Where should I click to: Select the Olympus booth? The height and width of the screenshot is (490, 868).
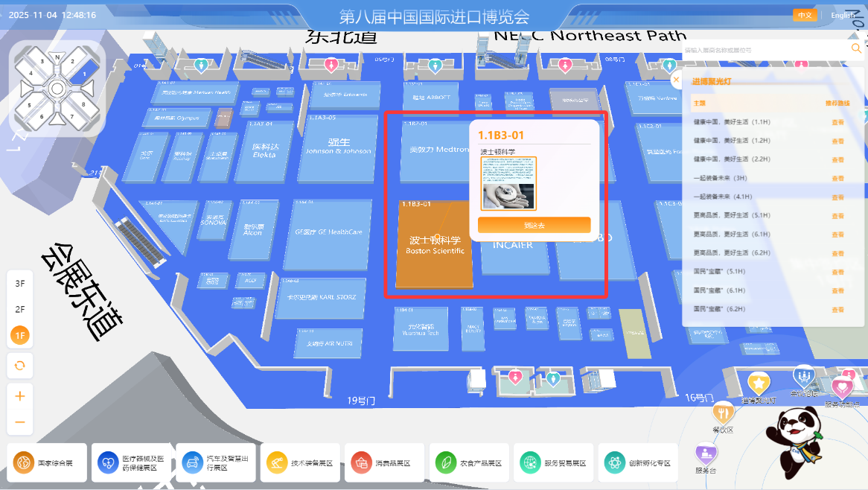pyautogui.click(x=177, y=118)
